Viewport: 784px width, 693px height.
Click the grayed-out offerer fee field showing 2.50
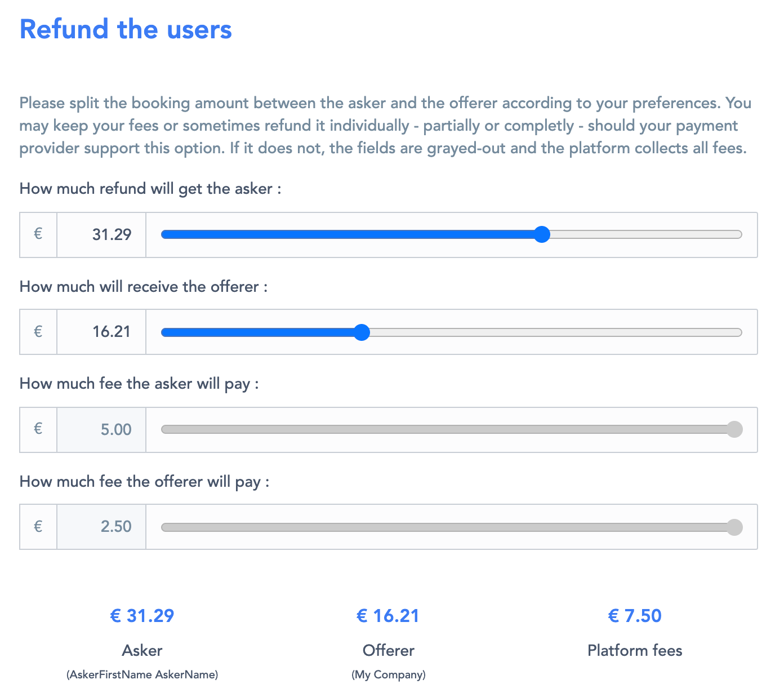coord(101,527)
